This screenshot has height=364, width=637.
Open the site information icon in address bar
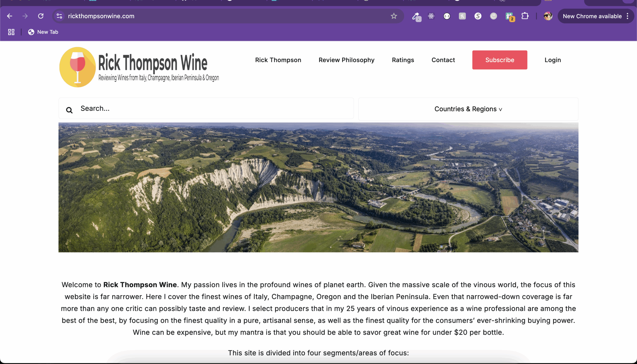click(59, 16)
